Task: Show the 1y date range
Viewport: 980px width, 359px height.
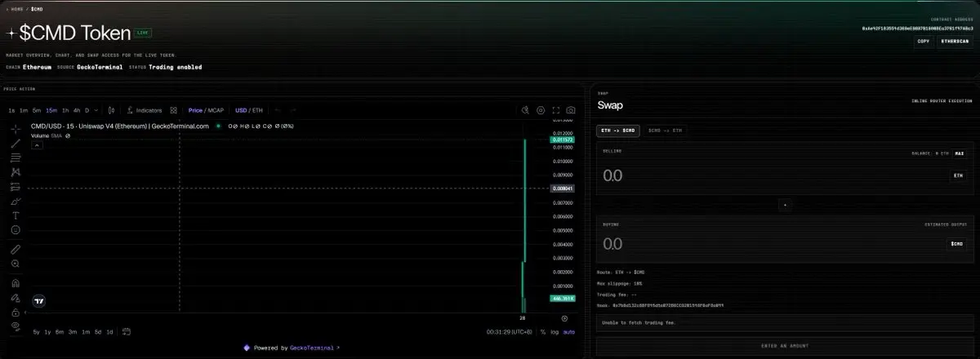Action: tap(48, 332)
